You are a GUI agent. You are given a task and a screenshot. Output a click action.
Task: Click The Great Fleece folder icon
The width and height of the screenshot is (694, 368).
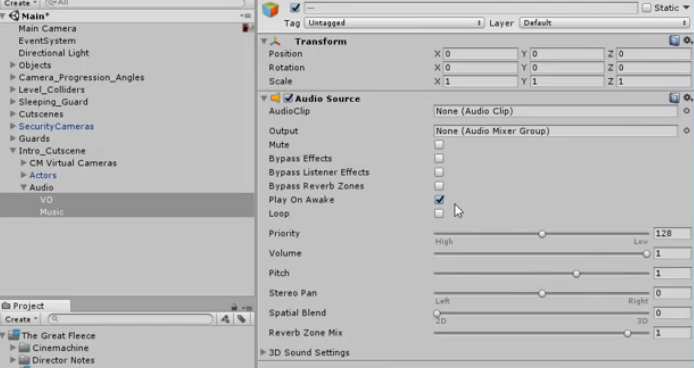tap(14, 335)
